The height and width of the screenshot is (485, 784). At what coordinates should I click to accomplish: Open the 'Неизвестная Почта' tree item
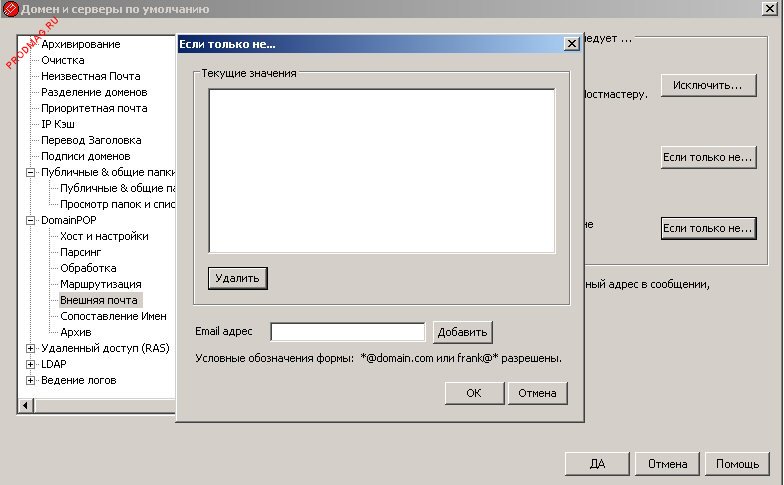click(x=90, y=76)
